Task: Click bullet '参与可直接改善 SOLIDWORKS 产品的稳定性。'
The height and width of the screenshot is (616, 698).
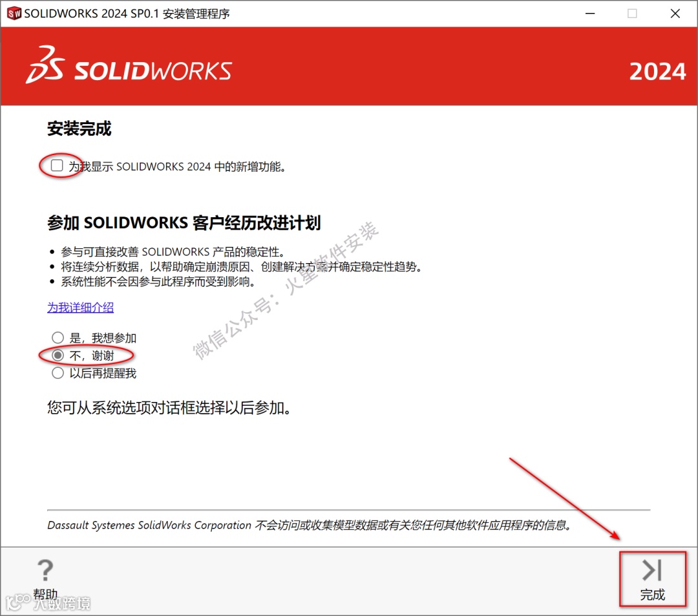Action: [173, 252]
